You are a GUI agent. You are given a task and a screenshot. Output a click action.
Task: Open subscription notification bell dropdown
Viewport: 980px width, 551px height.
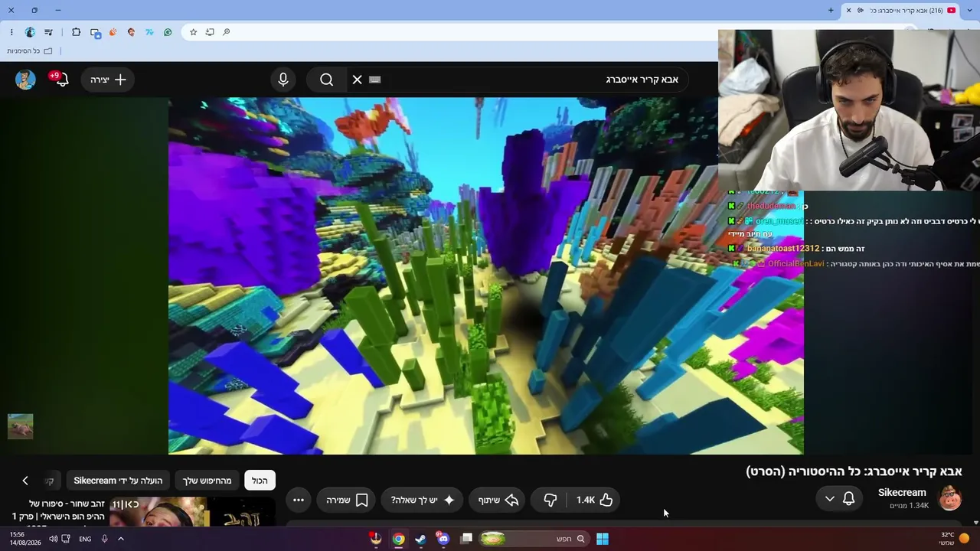click(839, 499)
